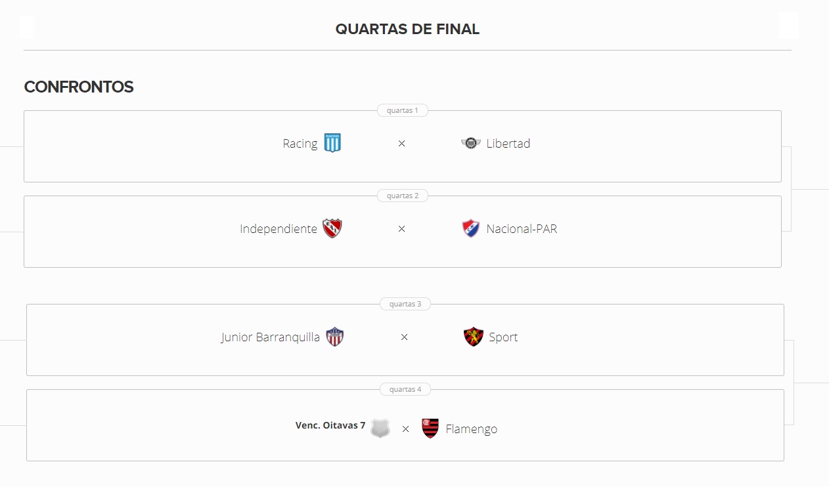The image size is (829, 504).
Task: Select the quartas 2 match label
Action: coord(403,196)
